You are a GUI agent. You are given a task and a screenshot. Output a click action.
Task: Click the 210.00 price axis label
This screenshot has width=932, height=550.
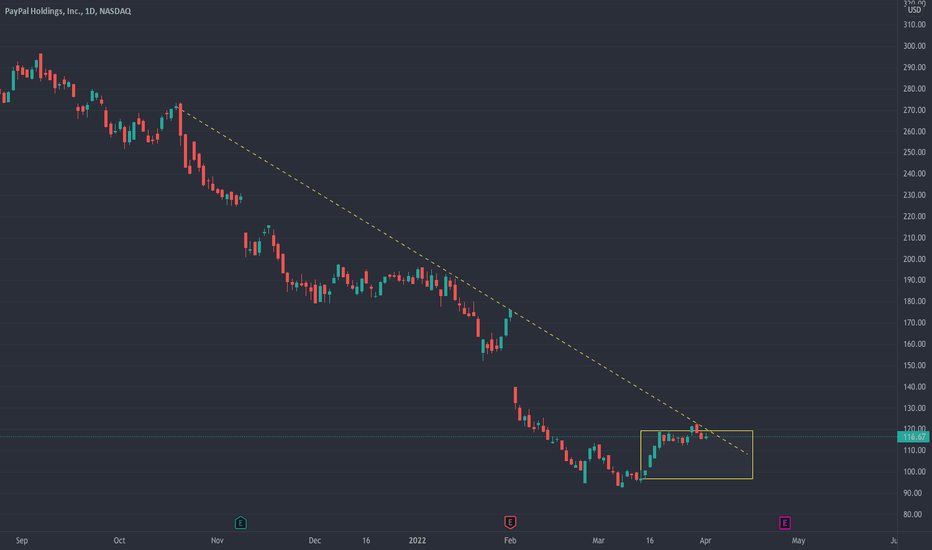[914, 238]
